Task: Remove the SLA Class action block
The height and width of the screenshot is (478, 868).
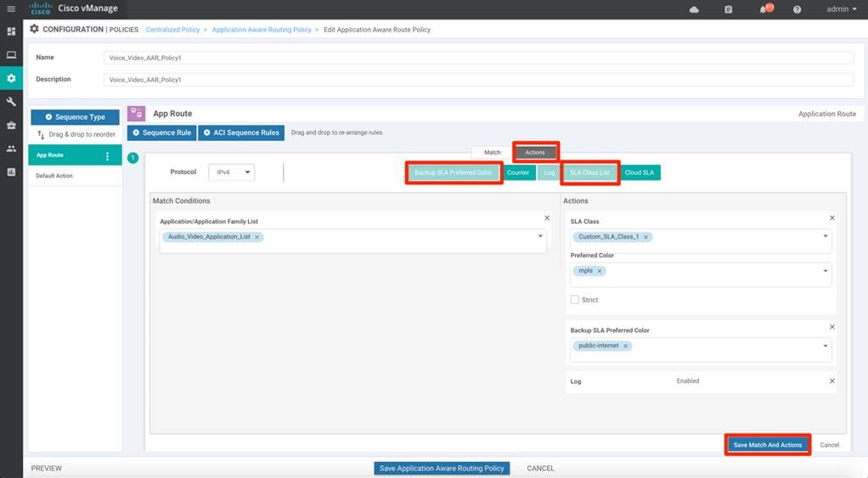Action: click(x=832, y=218)
